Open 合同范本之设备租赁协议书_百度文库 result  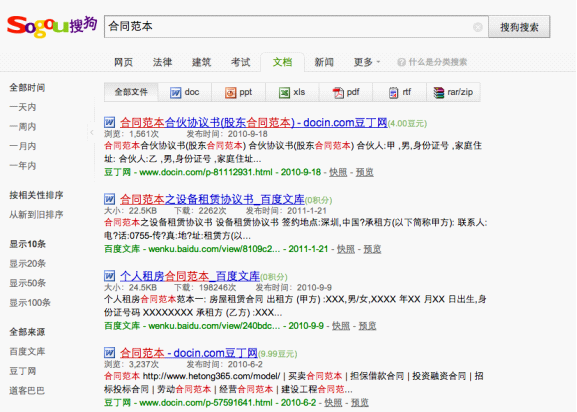[212, 199]
